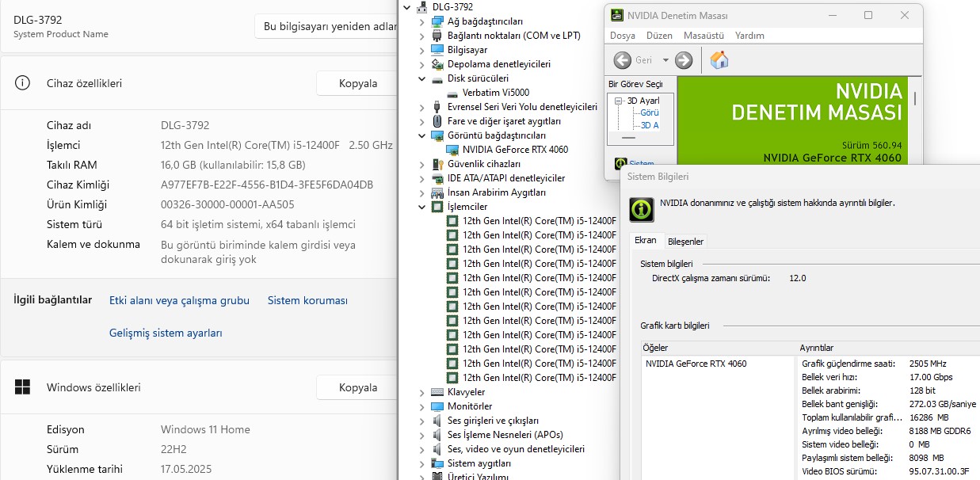Screen dimensions: 980x480
Task: Click the Fare ve diğer işaret aygıtları icon
Action: [437, 121]
